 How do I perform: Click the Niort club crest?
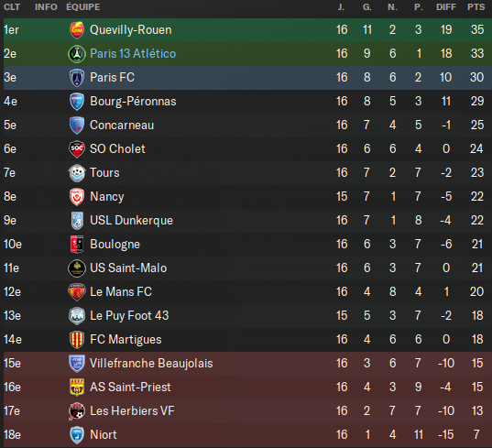click(x=77, y=435)
